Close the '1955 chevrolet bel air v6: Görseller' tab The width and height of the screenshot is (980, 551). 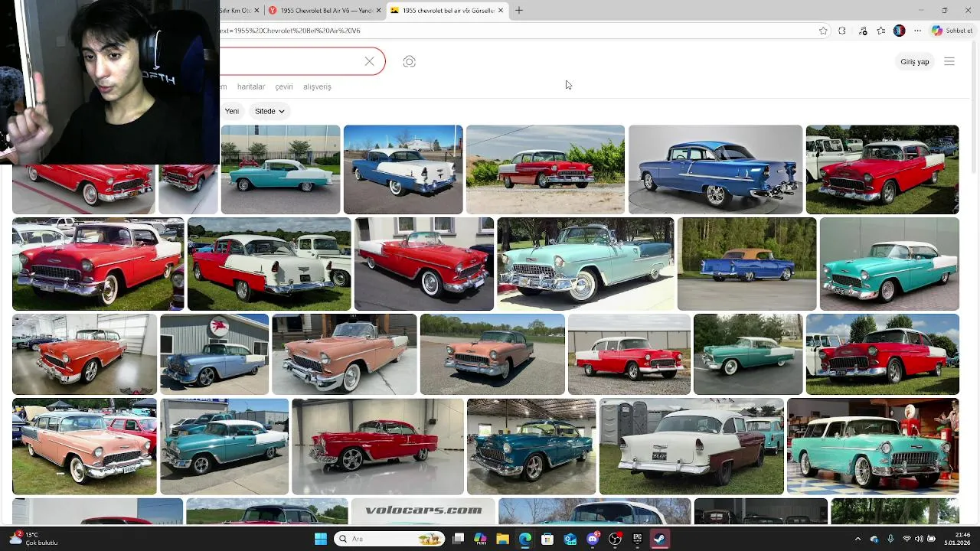501,10
